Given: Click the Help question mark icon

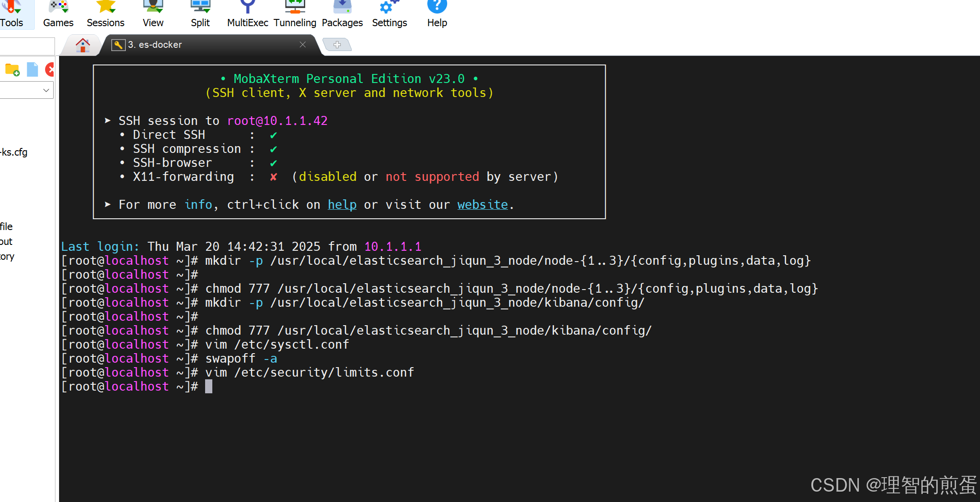Looking at the screenshot, I should (x=437, y=6).
